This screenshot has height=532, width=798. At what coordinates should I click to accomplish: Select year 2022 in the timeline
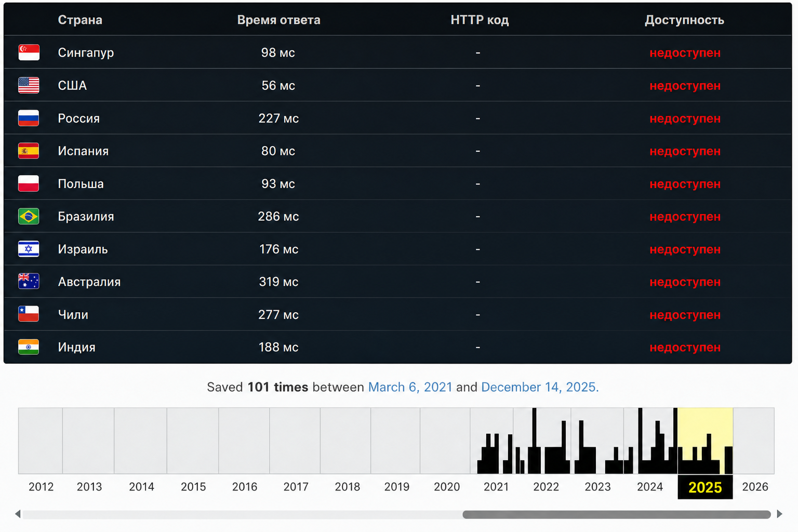(546, 487)
